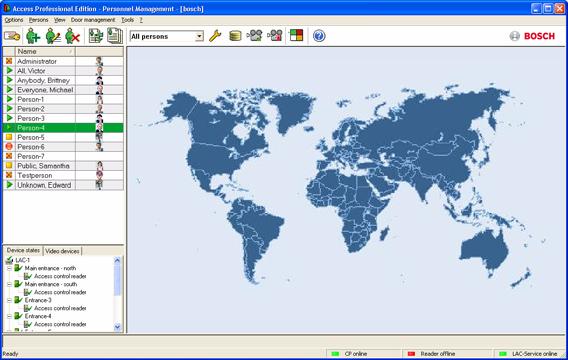Screen dimensions: 568x360
Task: Click the Bosch logo in the toolbar
Action: coord(532,36)
